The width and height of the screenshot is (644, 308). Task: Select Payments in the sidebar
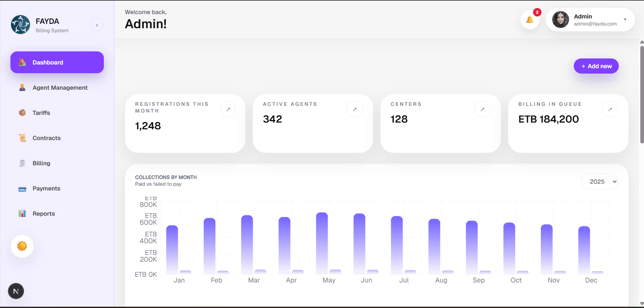46,188
